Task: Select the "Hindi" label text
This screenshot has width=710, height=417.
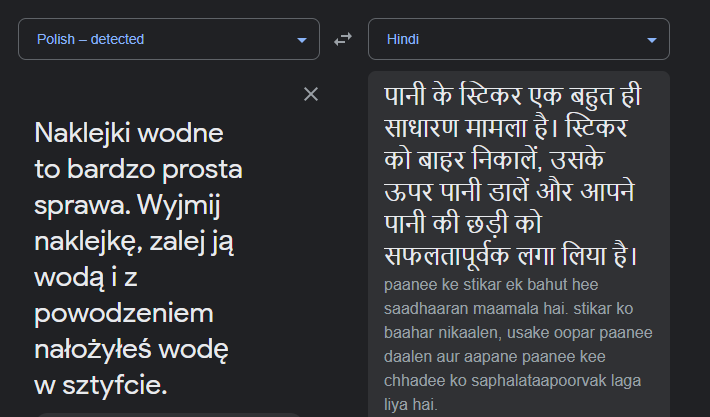Action: pyautogui.click(x=403, y=39)
